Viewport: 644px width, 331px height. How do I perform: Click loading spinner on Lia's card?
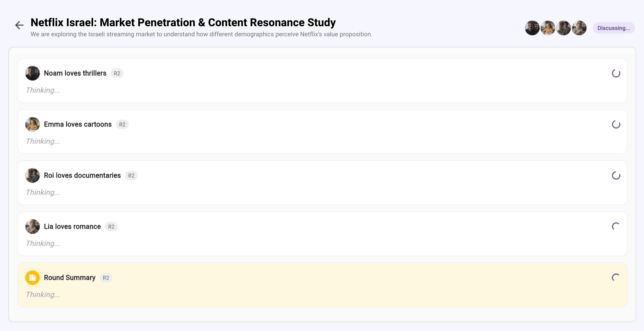616,226
